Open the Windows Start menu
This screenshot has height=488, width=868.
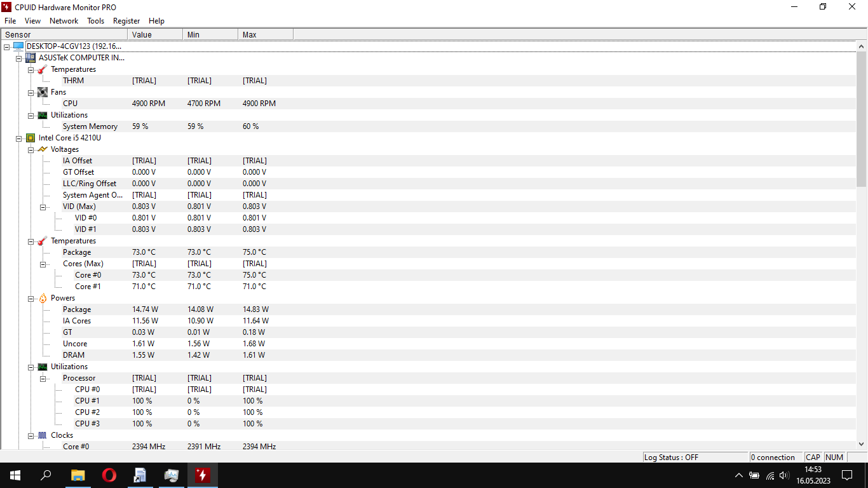click(15, 475)
